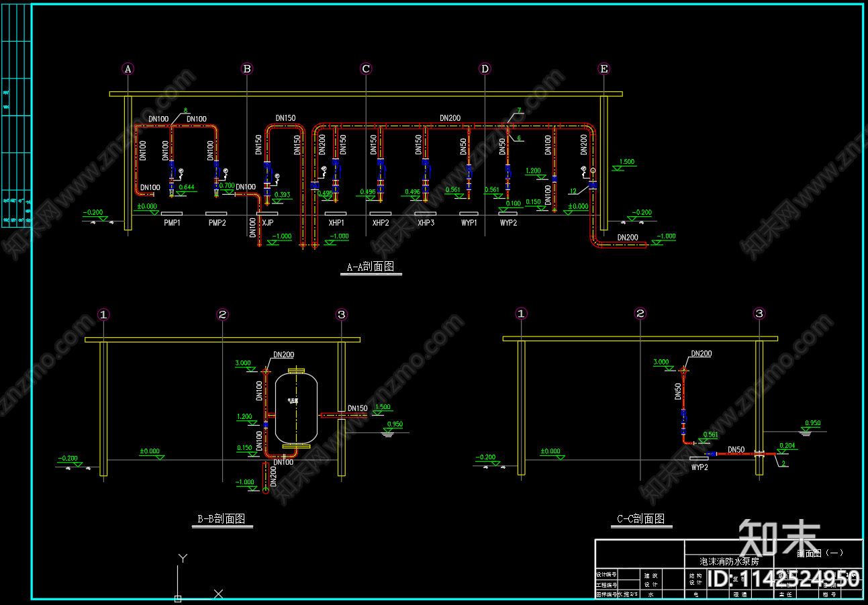868x605 pixels.
Task: Select the 0.393 elevation value
Action: pyautogui.click(x=283, y=195)
